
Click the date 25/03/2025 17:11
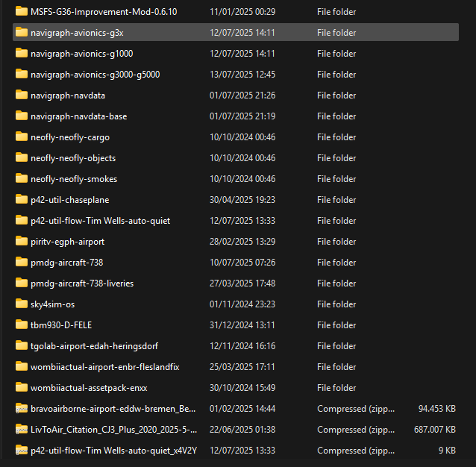[x=242, y=367]
